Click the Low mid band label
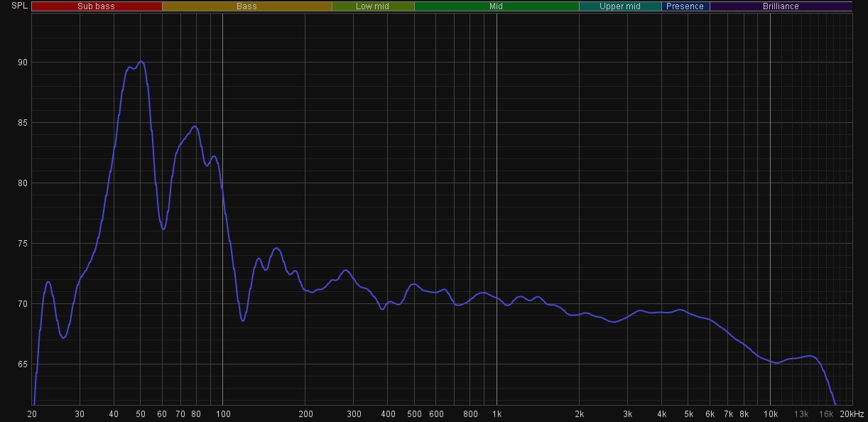868x422 pixels. coord(373,6)
